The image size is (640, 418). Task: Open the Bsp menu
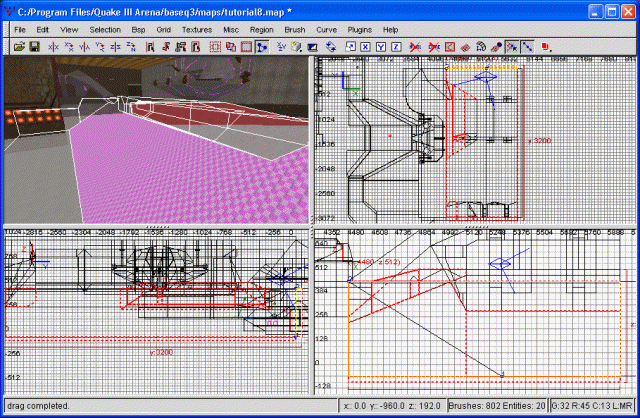point(138,30)
